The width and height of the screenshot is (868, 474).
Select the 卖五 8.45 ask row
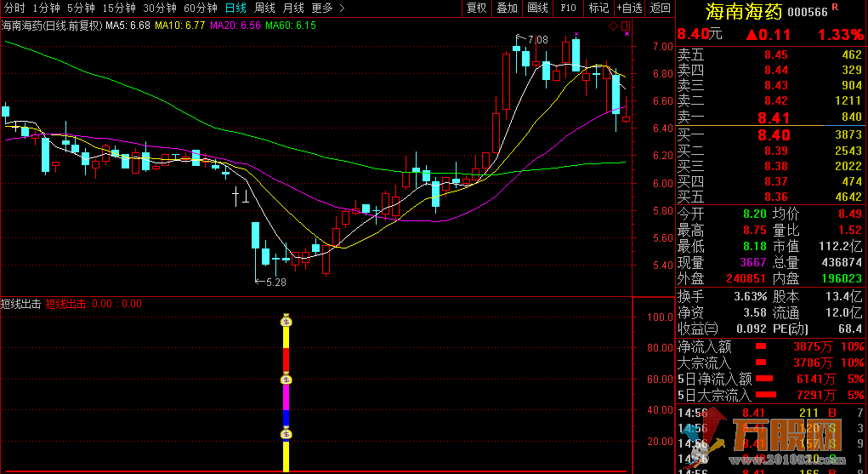click(770, 54)
